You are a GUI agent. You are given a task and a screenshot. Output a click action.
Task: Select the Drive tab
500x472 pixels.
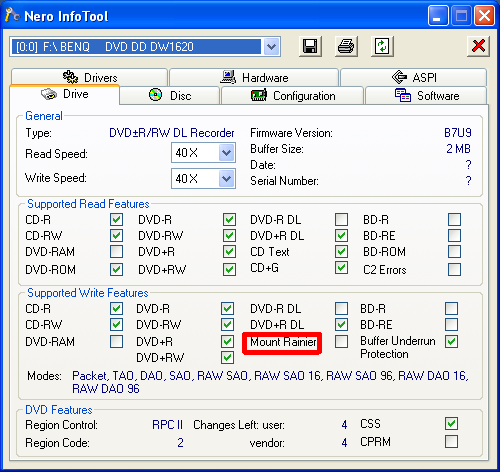[x=65, y=94]
